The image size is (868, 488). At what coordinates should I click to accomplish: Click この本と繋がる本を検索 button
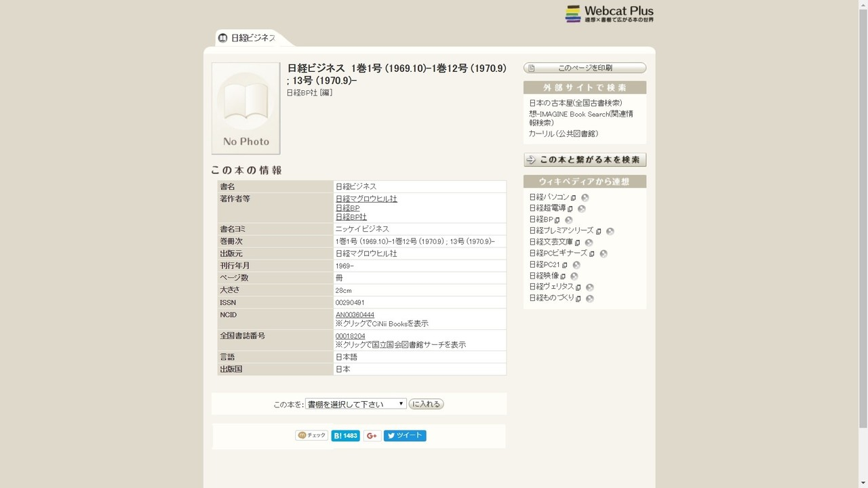pos(585,160)
